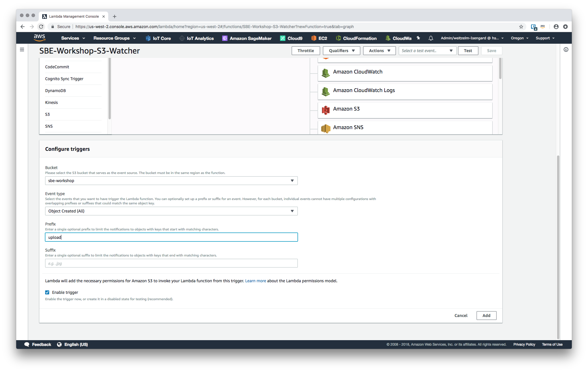Open the hamburger side navigation menu
The image size is (588, 372).
tap(22, 50)
